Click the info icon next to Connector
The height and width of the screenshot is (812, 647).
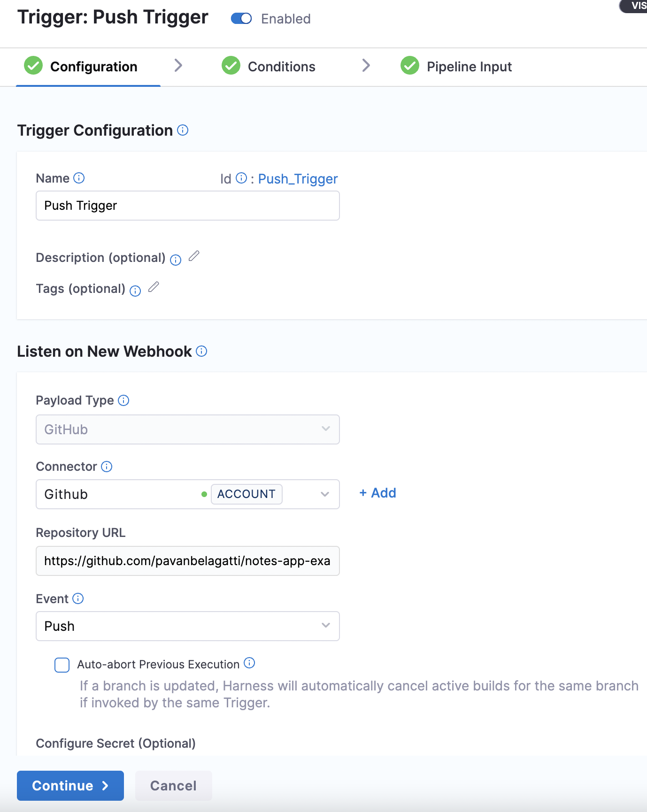107,466
